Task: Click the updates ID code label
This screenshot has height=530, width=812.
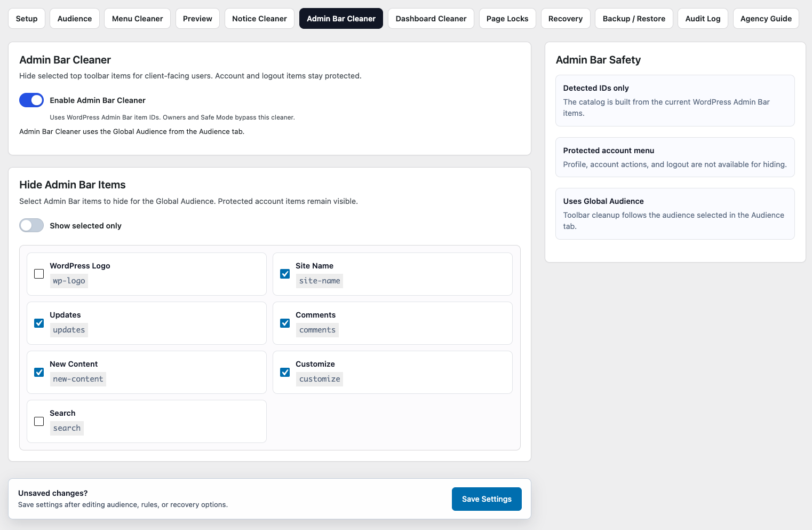Action: tap(69, 330)
